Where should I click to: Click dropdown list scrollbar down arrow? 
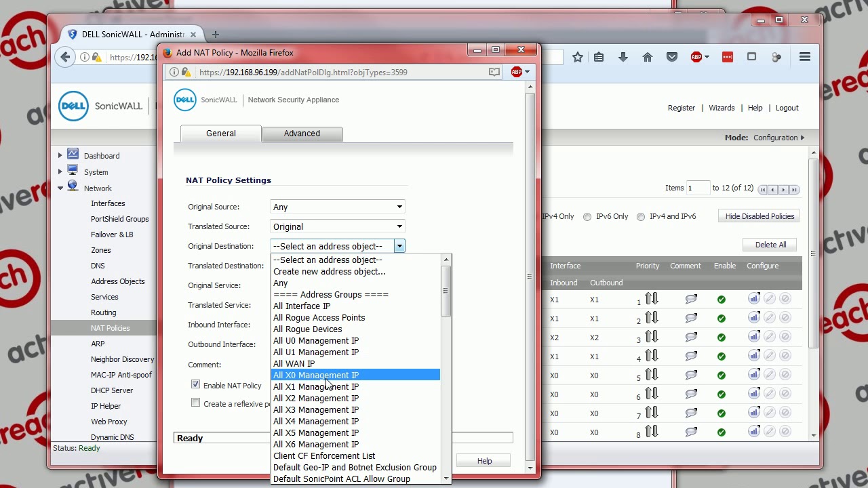(446, 479)
